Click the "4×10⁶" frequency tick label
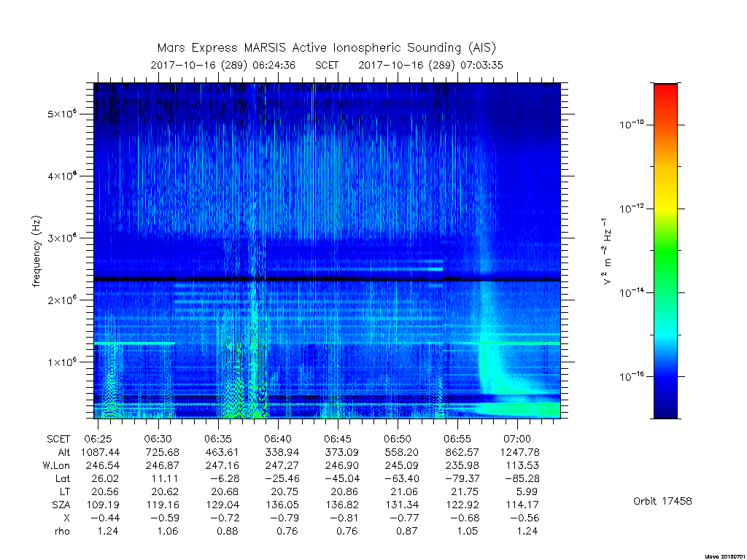Screen dimensions: 747x560 tap(63, 176)
